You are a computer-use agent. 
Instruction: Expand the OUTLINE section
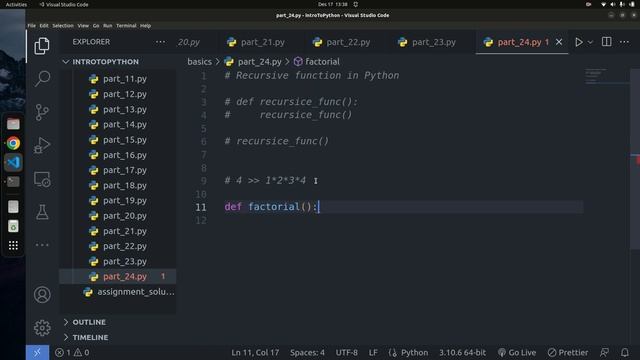tap(118, 322)
